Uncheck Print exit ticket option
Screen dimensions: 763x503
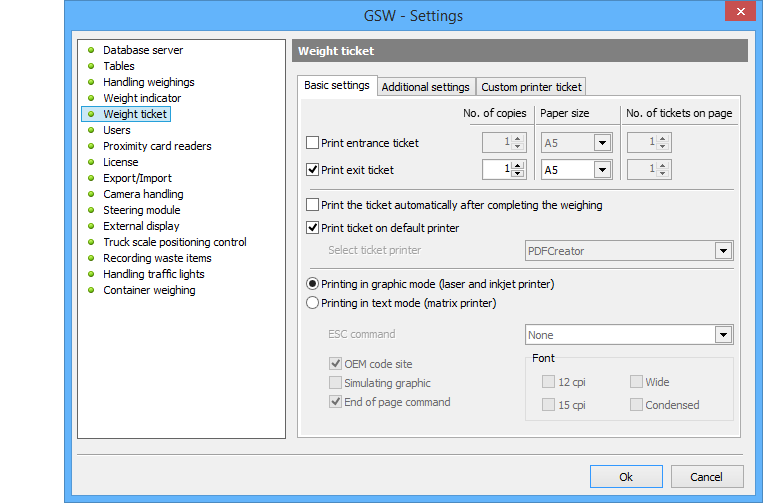coord(313,170)
